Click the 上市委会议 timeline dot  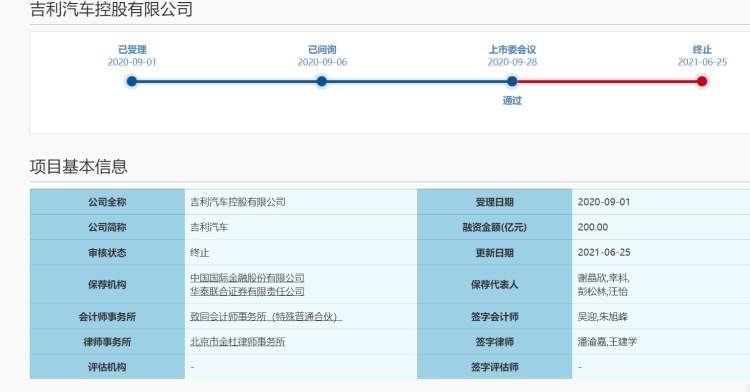click(512, 81)
